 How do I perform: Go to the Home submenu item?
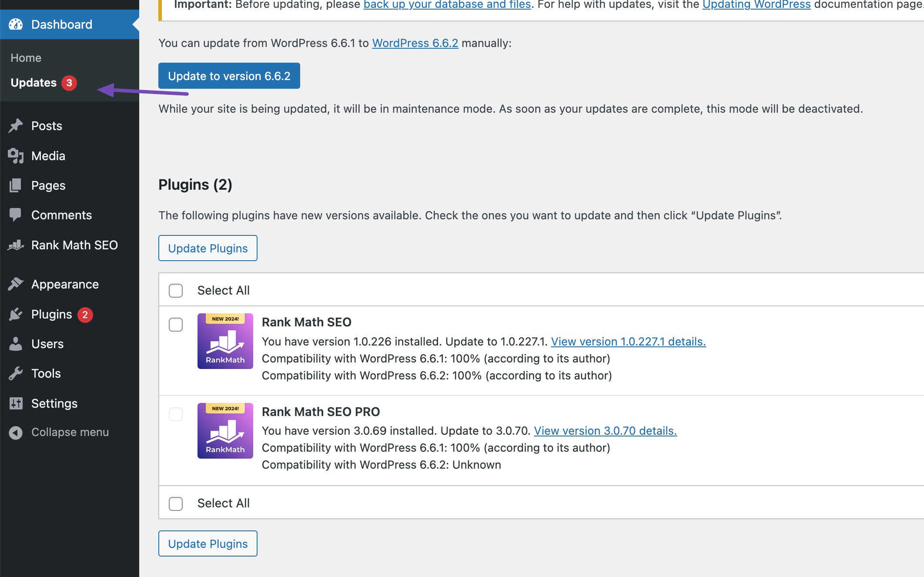click(26, 58)
